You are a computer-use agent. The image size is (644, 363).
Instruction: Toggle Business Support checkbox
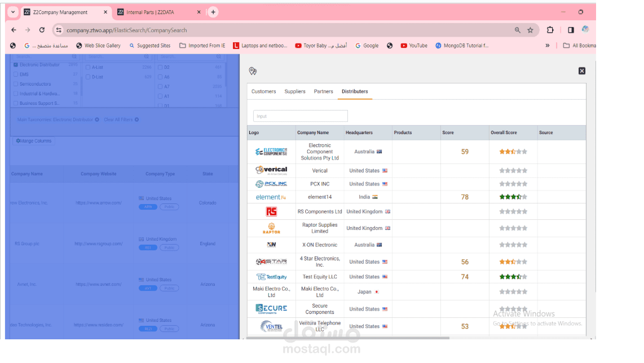(16, 103)
